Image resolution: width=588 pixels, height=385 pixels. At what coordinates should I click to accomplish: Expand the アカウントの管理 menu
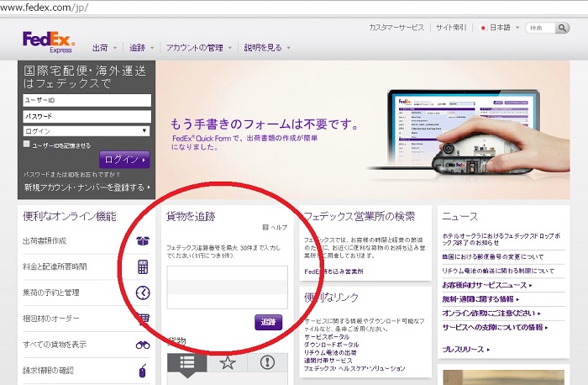pos(199,48)
